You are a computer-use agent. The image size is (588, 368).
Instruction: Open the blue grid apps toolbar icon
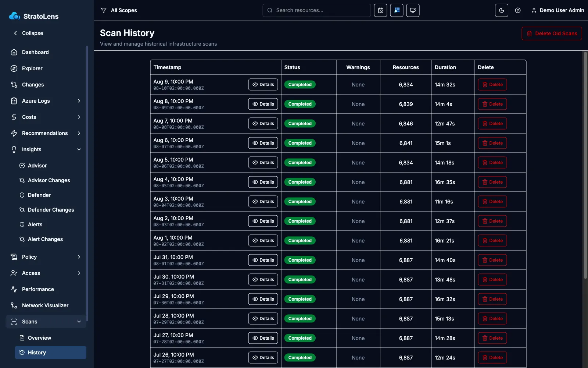[x=397, y=10]
